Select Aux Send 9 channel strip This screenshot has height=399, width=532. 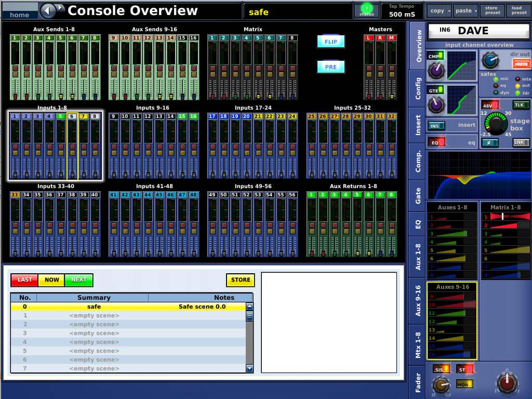point(114,67)
